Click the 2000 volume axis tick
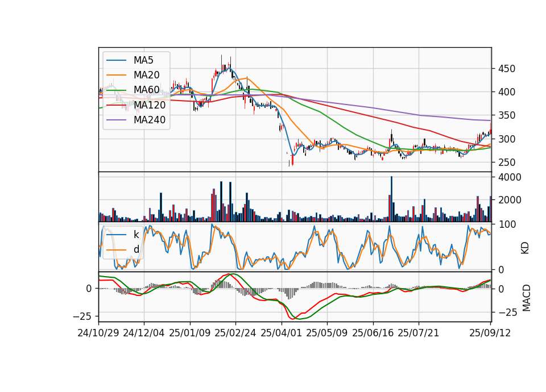546x392 pixels. 510,200
